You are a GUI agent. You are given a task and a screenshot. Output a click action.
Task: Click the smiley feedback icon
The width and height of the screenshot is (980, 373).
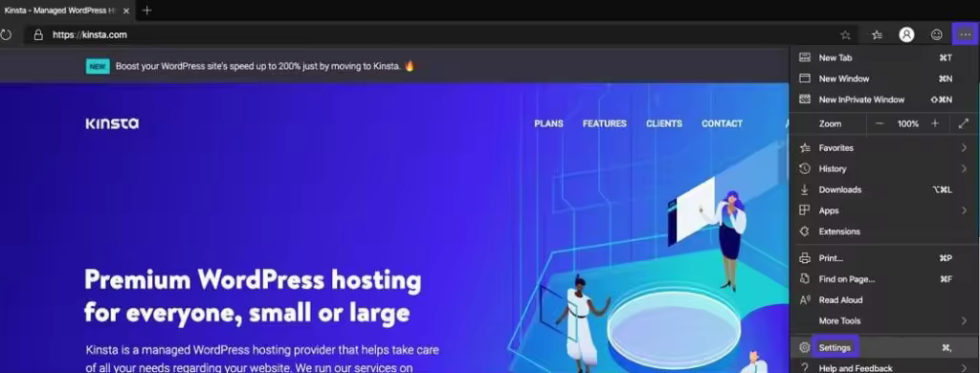click(936, 35)
